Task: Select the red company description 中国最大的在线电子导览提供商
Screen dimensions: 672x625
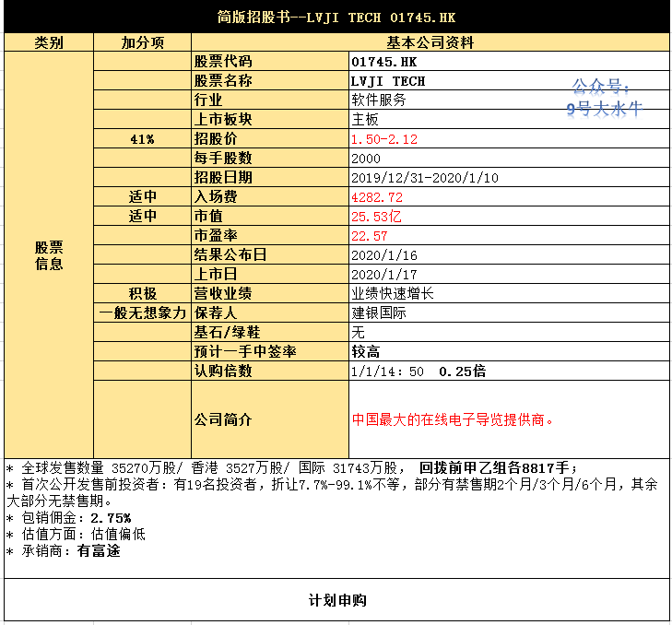Action: coord(509,419)
